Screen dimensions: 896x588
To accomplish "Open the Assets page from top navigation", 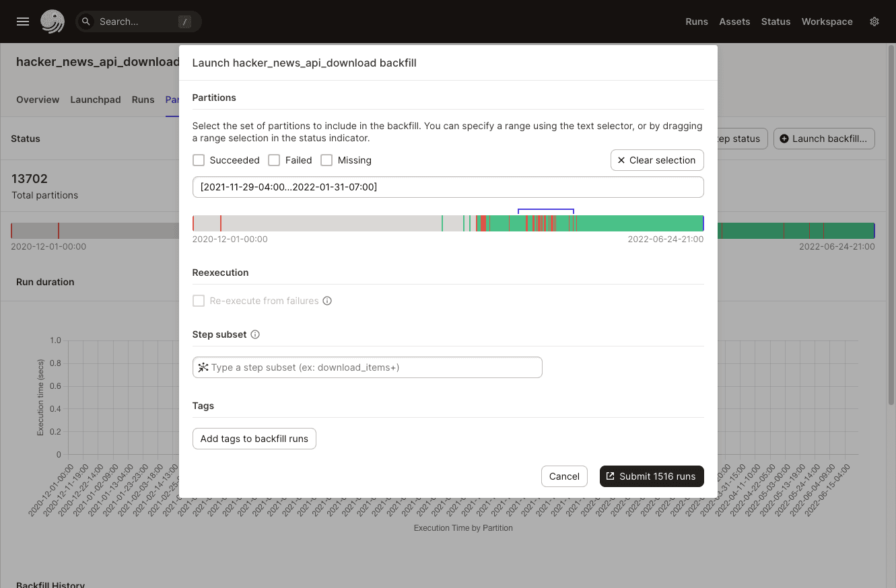I will tap(734, 21).
